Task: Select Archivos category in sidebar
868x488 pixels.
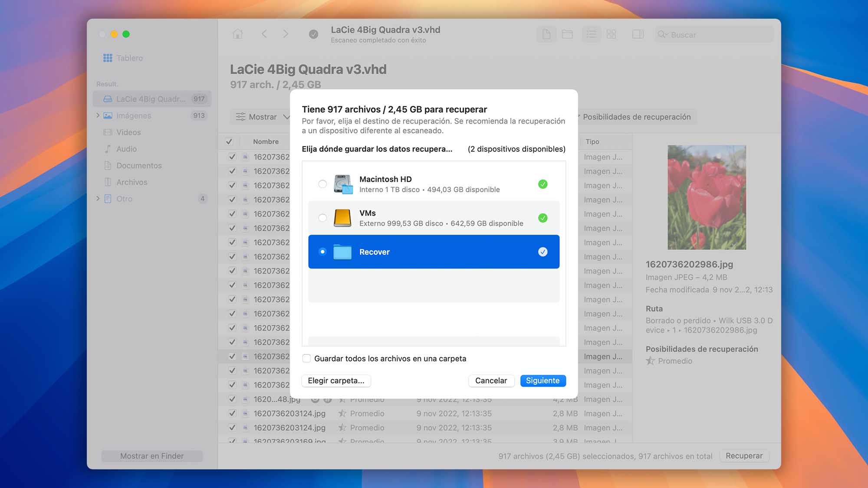Action: tap(132, 182)
